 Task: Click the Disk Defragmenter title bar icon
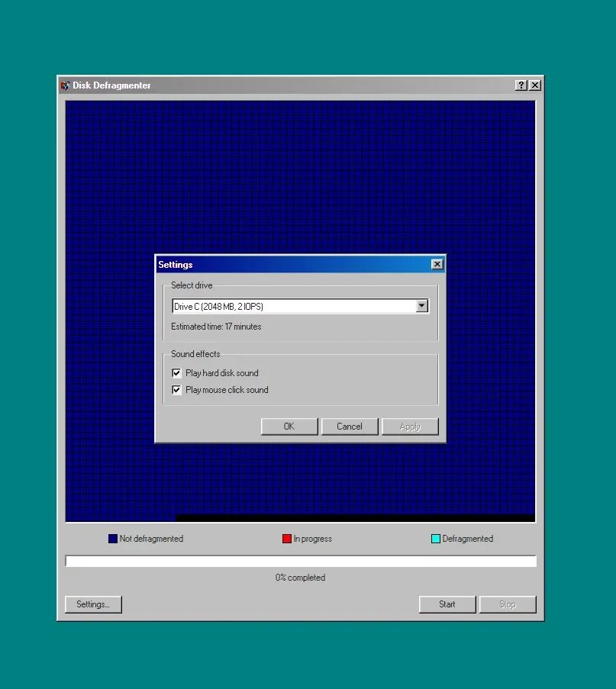click(x=65, y=85)
